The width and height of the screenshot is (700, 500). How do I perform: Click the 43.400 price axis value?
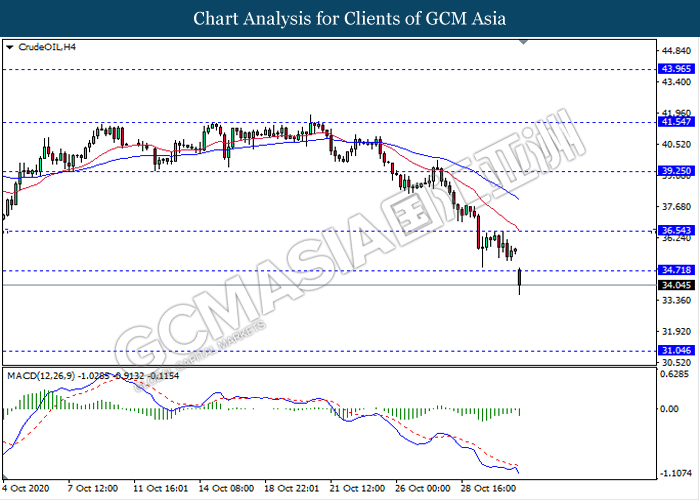[676, 82]
